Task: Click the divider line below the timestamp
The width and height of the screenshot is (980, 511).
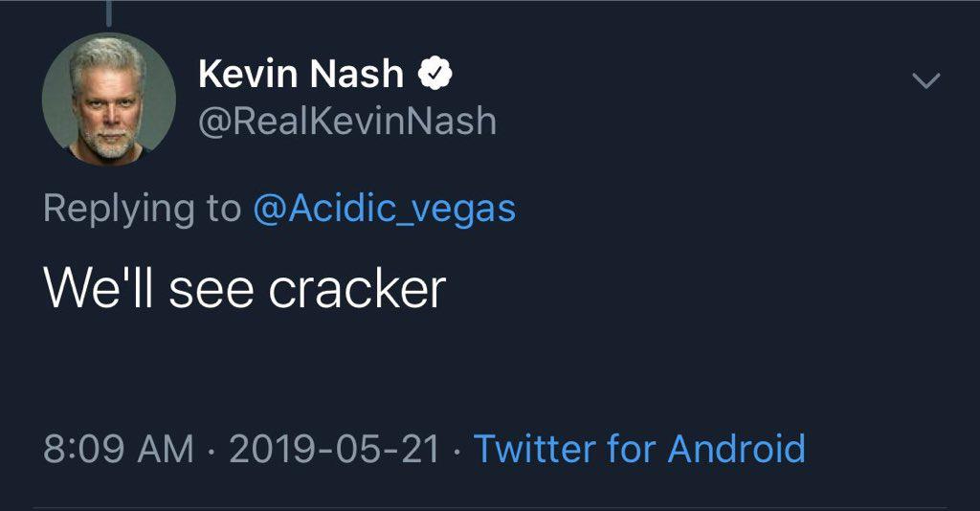Action: pyautogui.click(x=490, y=507)
